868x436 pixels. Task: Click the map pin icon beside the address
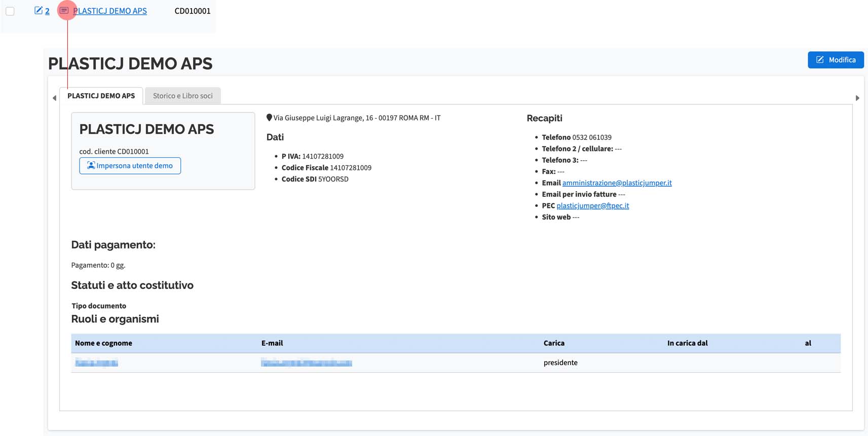(x=269, y=118)
